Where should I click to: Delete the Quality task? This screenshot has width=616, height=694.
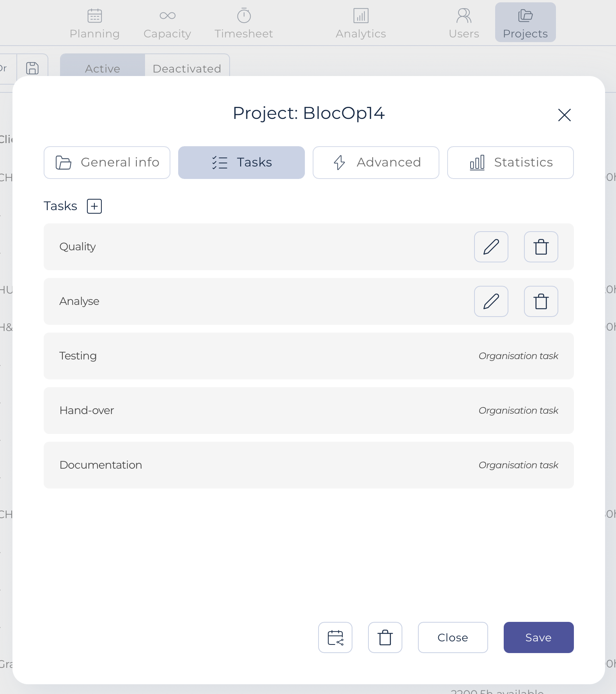point(541,247)
